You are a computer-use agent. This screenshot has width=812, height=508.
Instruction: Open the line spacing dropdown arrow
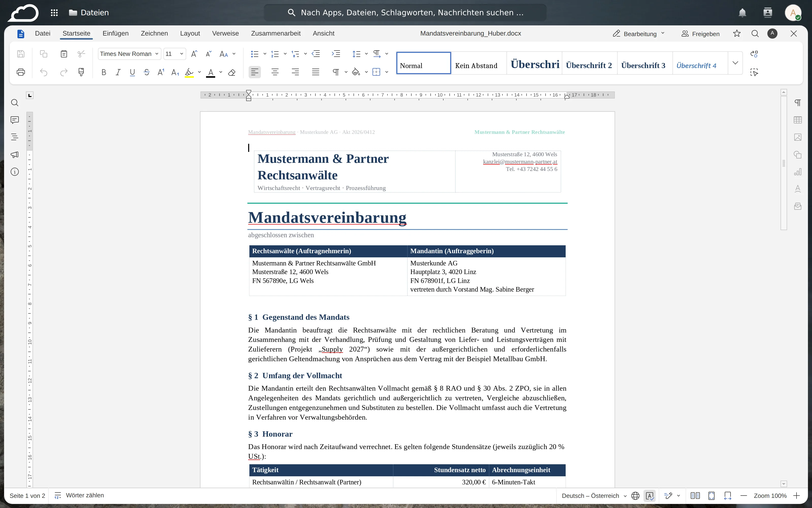(x=366, y=54)
